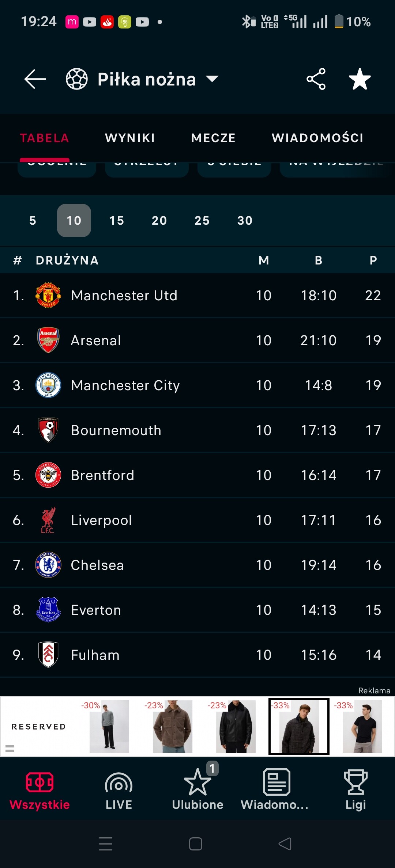Image resolution: width=395 pixels, height=868 pixels.
Task: Tap the share icon
Action: 316,79
